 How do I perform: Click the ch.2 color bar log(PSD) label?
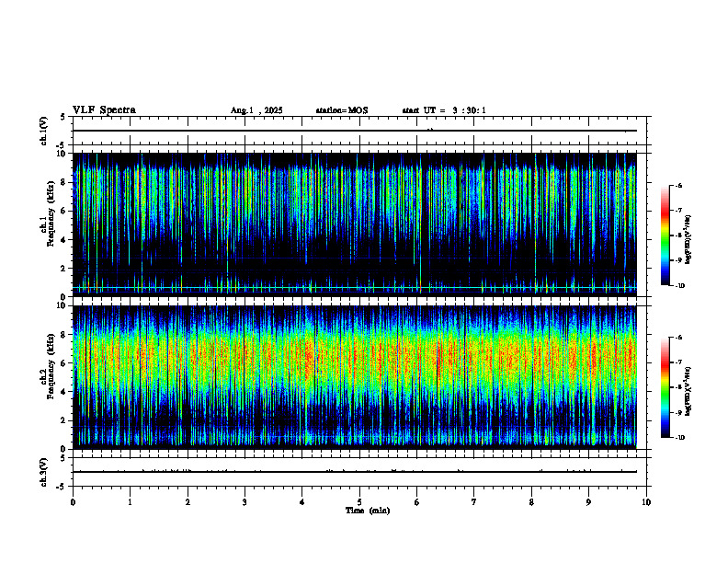click(688, 391)
